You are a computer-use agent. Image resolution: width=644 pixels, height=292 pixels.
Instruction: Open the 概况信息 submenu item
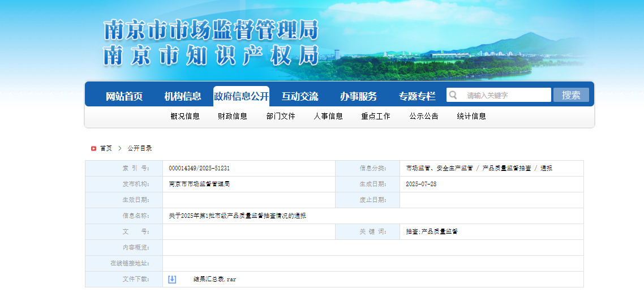pyautogui.click(x=185, y=116)
